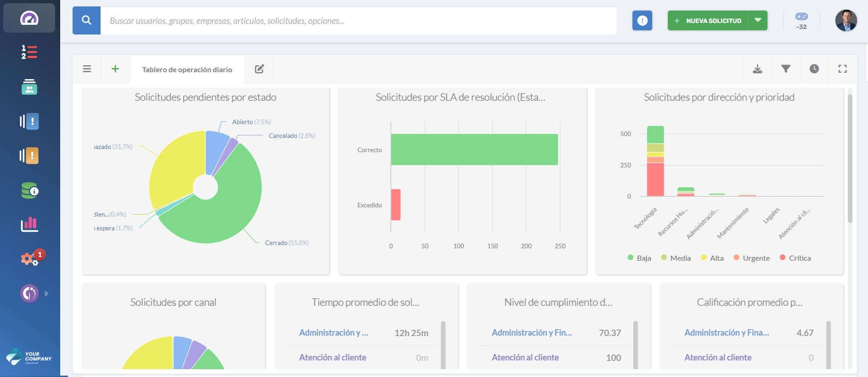The width and height of the screenshot is (868, 377).
Task: Click the Abierto (7.5%) label
Action: tap(251, 122)
